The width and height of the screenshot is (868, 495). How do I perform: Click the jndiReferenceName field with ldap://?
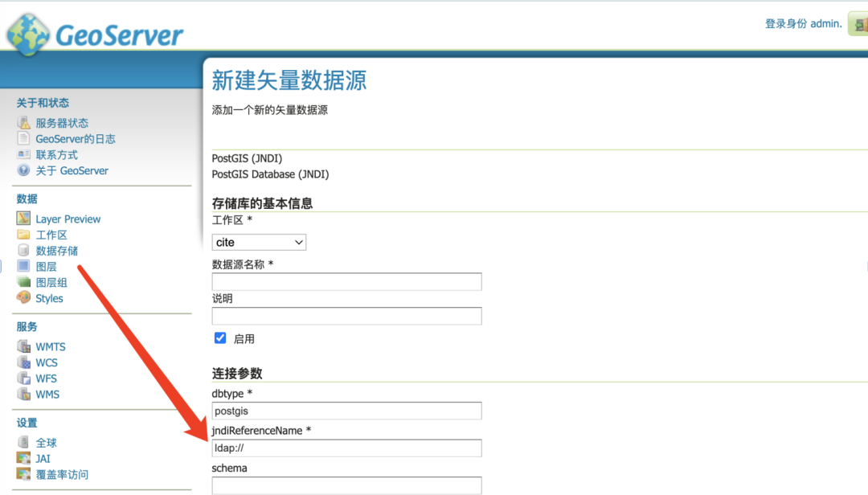pos(346,448)
